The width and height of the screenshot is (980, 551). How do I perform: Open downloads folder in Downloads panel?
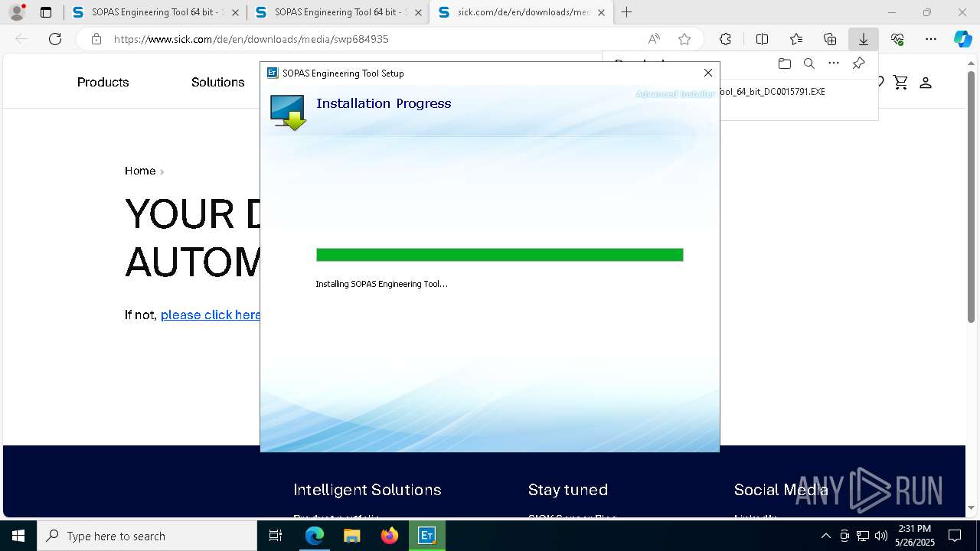[x=784, y=64]
